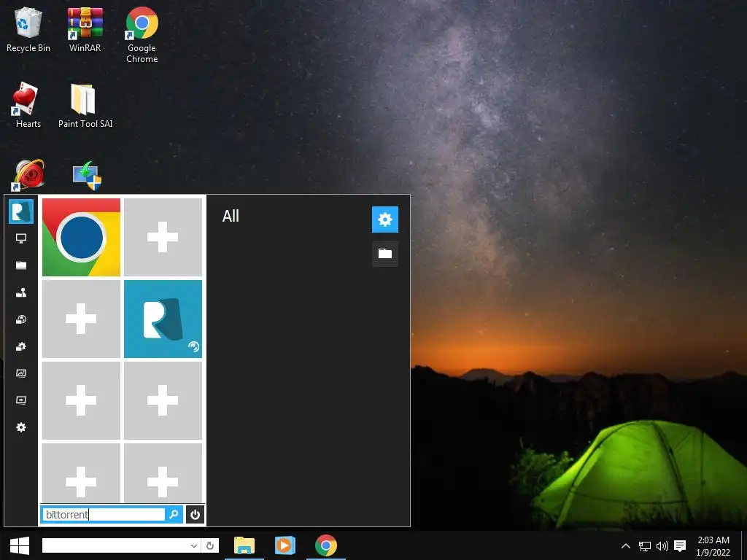
Task: Open the folder icon in the start menu sidebar
Action: (x=21, y=265)
